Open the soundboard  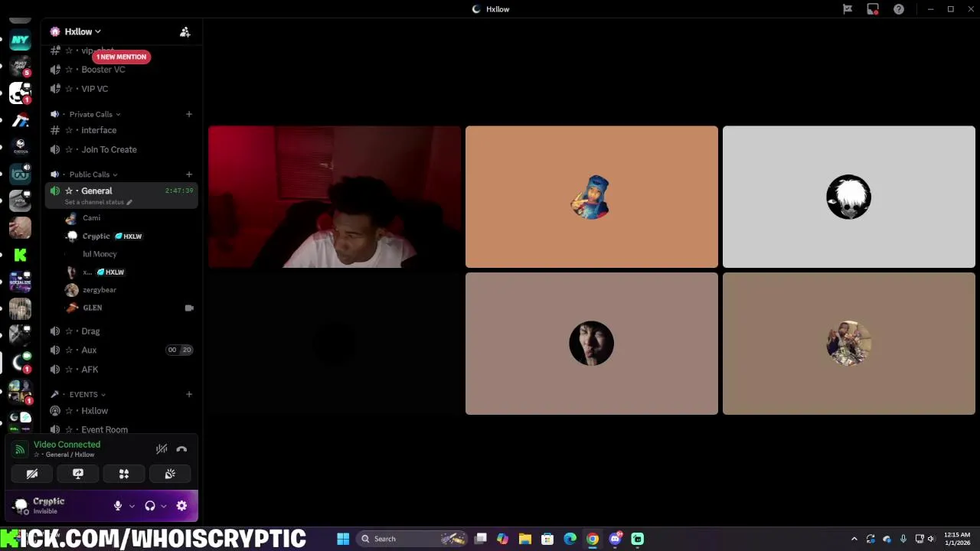(x=170, y=474)
